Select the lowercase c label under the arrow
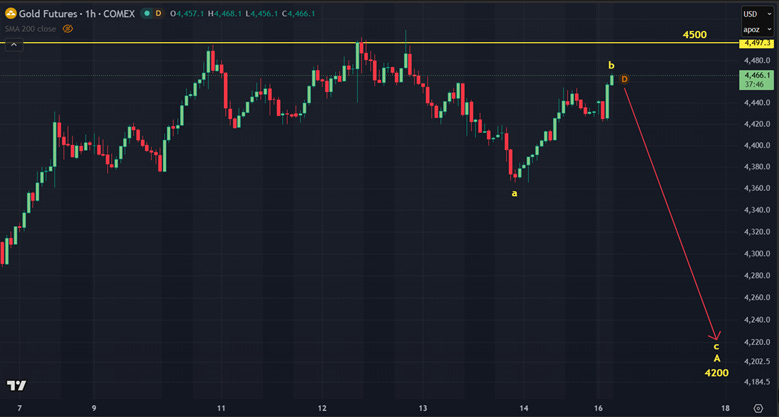Image resolution: width=779 pixels, height=417 pixels. pyautogui.click(x=716, y=346)
